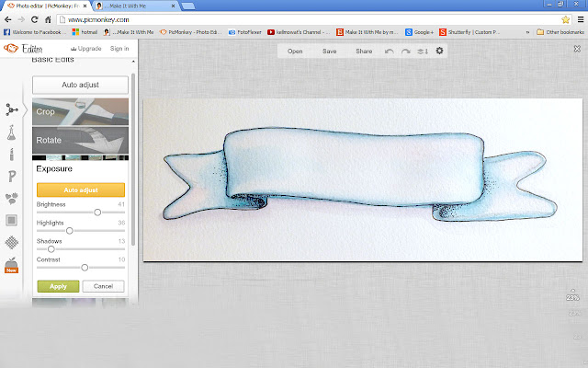The height and width of the screenshot is (368, 588).
Task: Click the Shadows slider handle
Action: coord(51,249)
